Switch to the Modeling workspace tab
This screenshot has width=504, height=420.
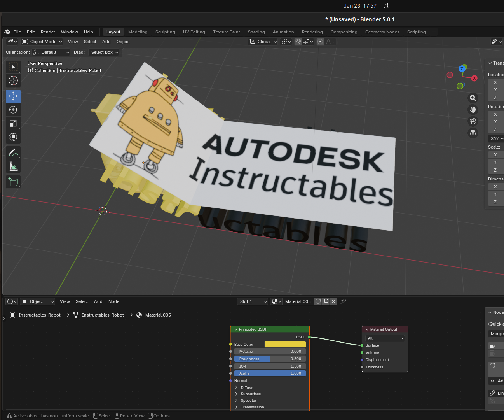pos(138,32)
